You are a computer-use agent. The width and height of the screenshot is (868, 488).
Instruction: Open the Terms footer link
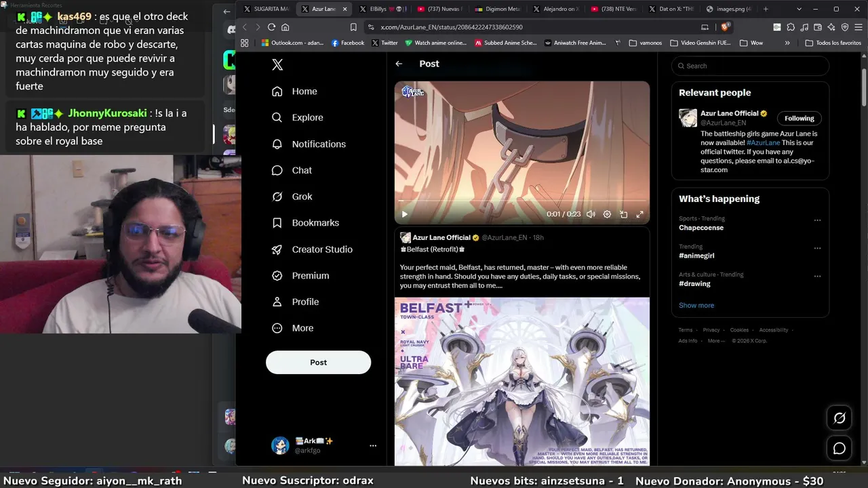tap(686, 330)
